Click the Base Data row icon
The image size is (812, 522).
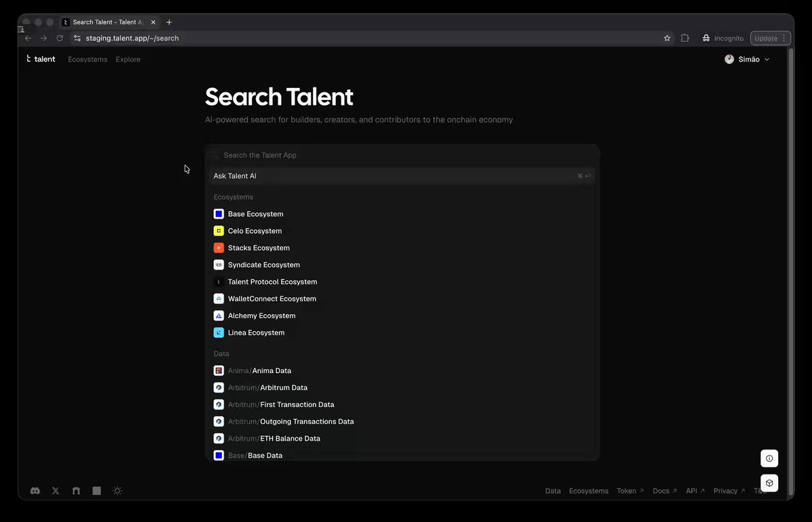coord(219,455)
